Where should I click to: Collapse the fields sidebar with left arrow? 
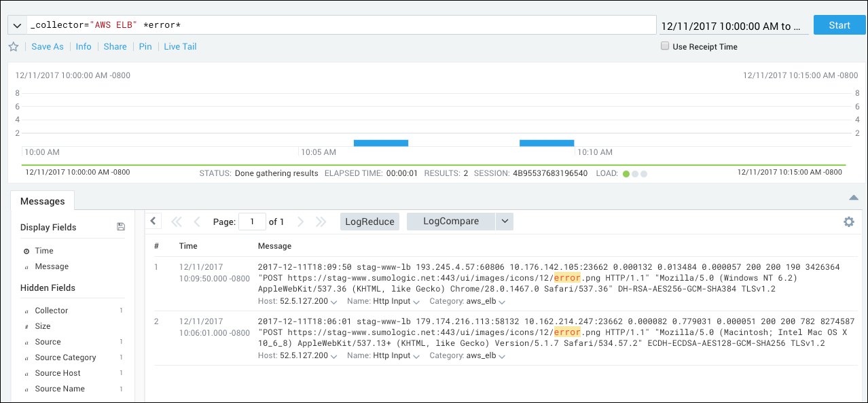[x=153, y=221]
